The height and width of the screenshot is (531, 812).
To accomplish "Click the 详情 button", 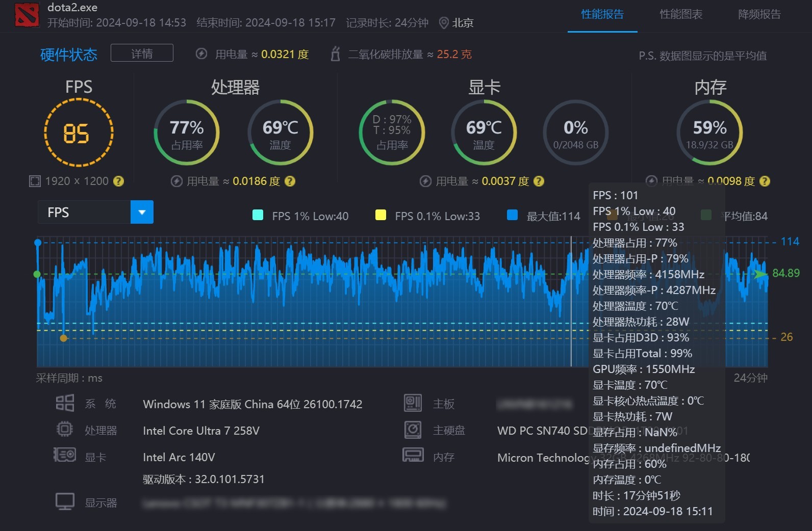I will [142, 53].
